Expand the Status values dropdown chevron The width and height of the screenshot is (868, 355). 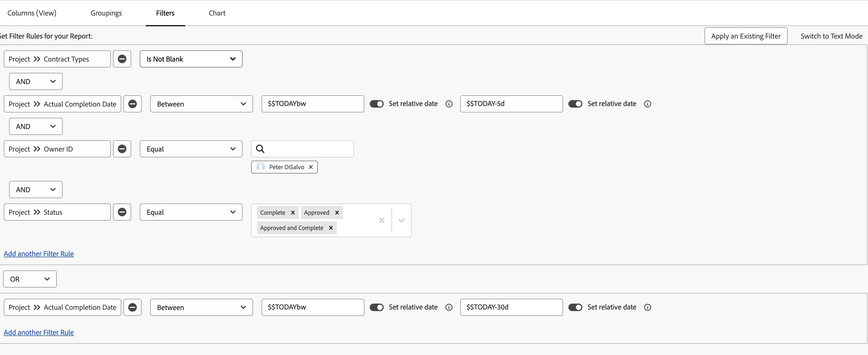401,220
